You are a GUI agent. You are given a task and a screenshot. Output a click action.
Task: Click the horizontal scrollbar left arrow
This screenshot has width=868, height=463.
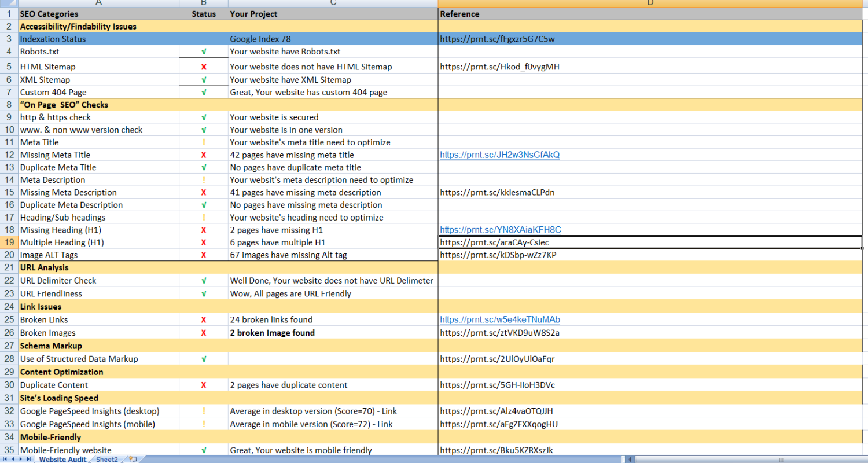(x=630, y=460)
